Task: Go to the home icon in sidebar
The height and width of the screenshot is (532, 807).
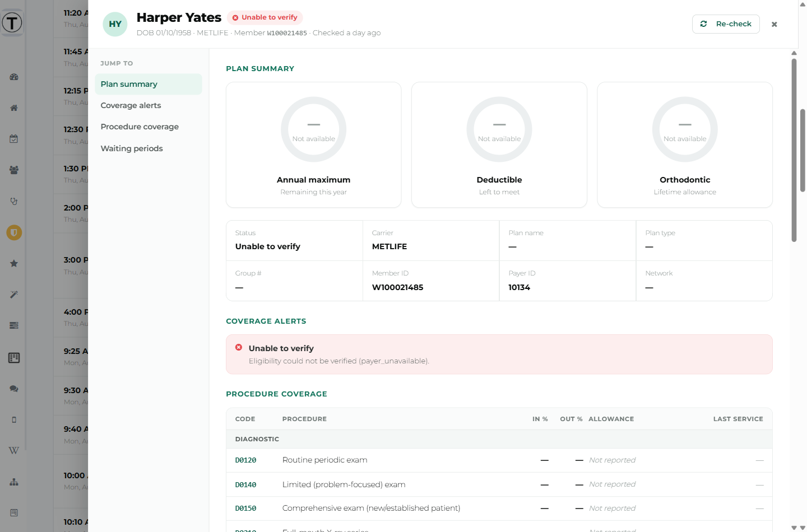Action: click(14, 108)
